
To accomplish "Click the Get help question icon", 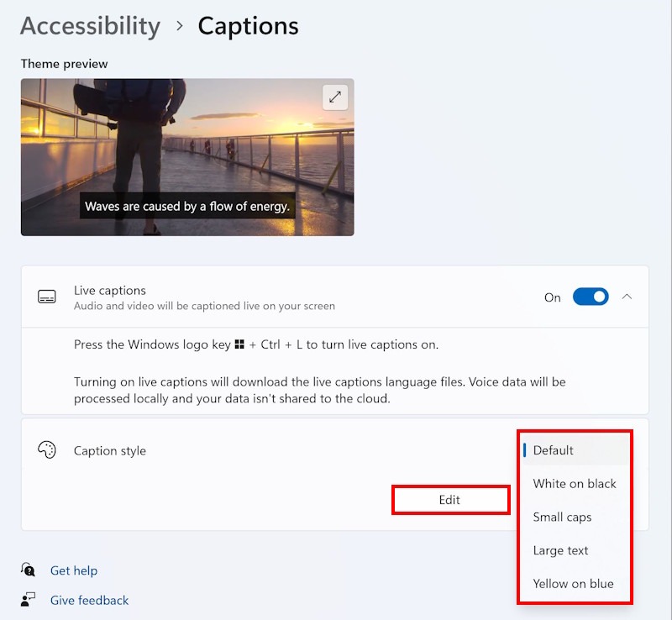I will (29, 570).
